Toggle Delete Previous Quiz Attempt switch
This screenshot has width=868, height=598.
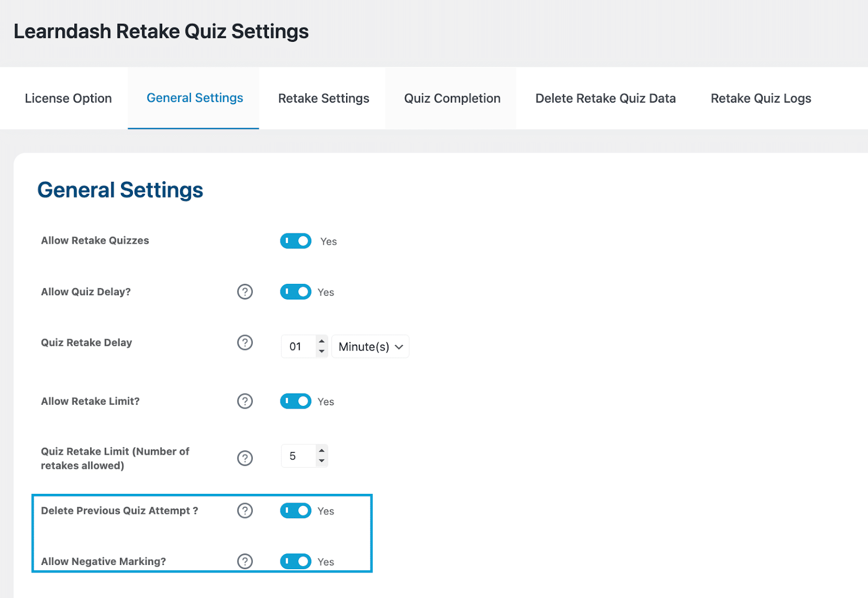(296, 511)
